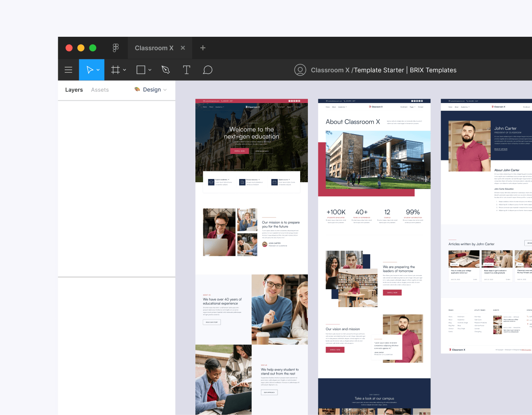This screenshot has width=532, height=415.
Task: Click the Figma logo tab icon
Action: click(x=116, y=48)
